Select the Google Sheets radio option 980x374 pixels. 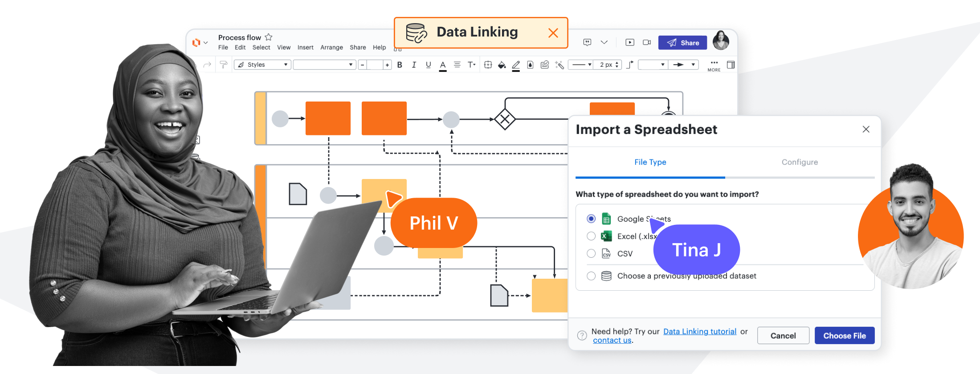[591, 219]
